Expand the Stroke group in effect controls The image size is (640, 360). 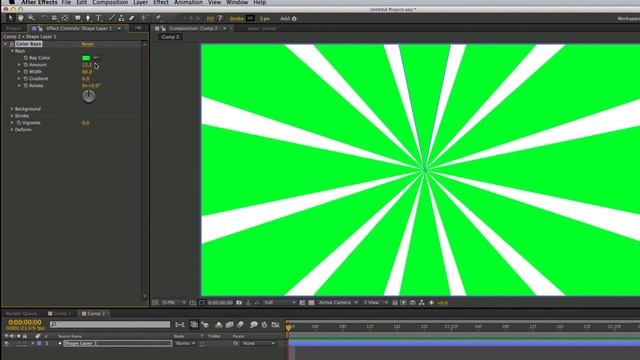coord(12,116)
